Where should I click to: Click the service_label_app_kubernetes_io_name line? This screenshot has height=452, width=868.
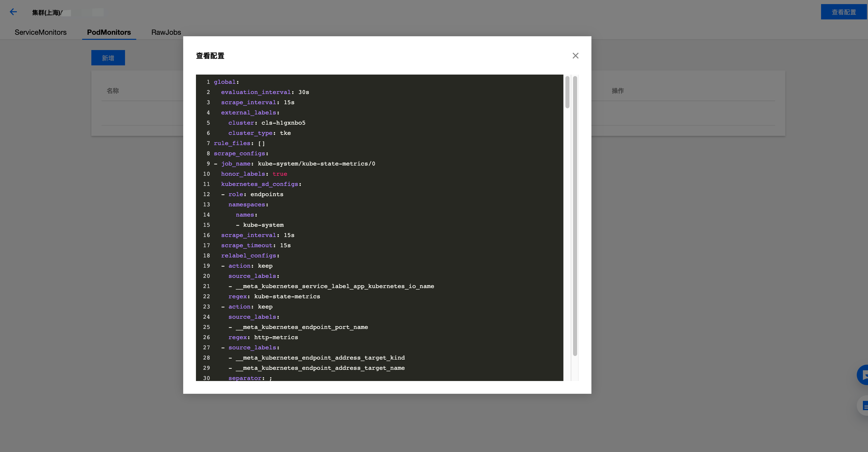[331, 286]
